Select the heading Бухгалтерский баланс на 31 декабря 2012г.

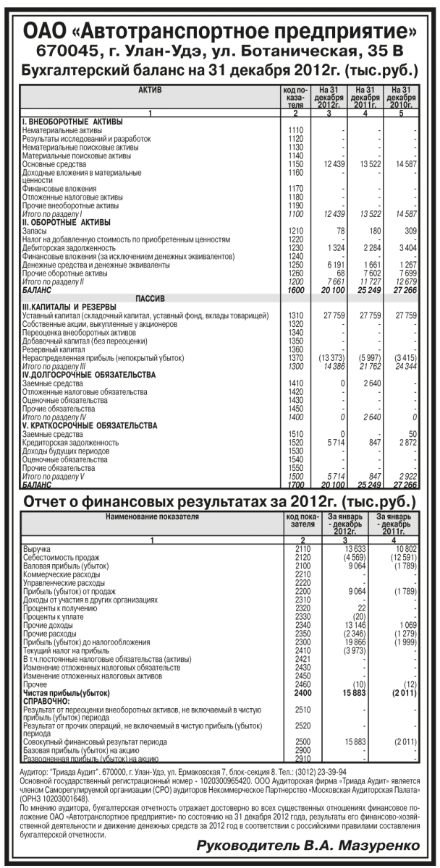[x=219, y=71]
